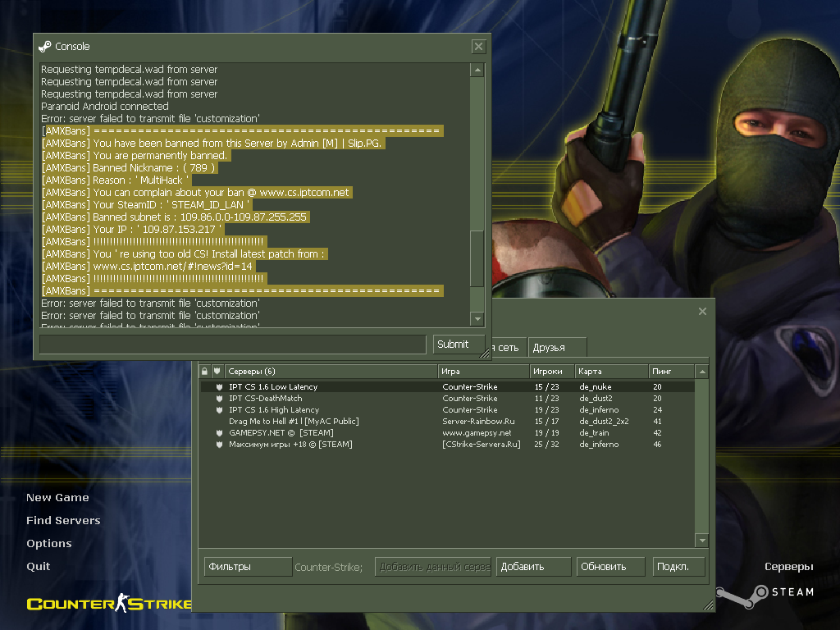Sort by Игроки column header
The width and height of the screenshot is (840, 630).
tap(552, 372)
